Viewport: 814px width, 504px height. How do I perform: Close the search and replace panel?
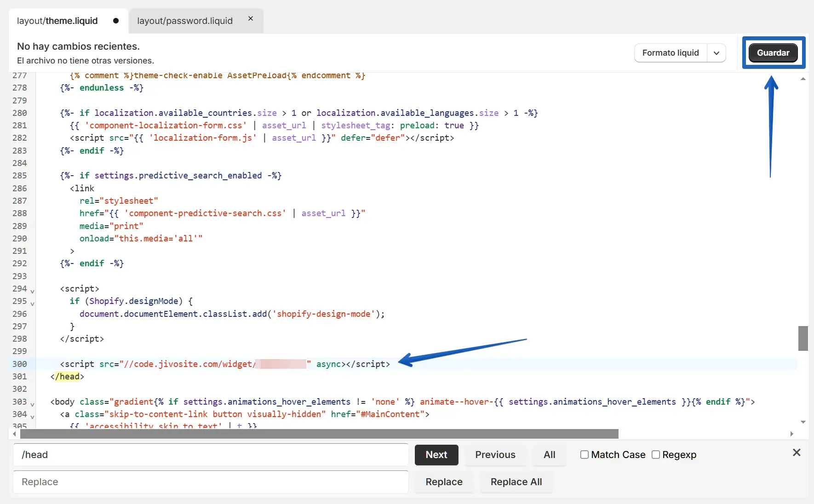797,452
